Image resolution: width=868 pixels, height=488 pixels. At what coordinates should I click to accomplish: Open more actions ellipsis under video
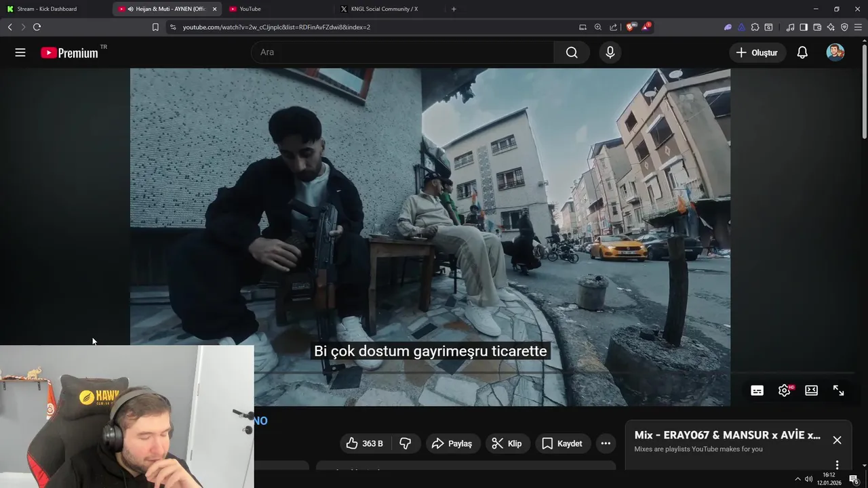pyautogui.click(x=606, y=443)
